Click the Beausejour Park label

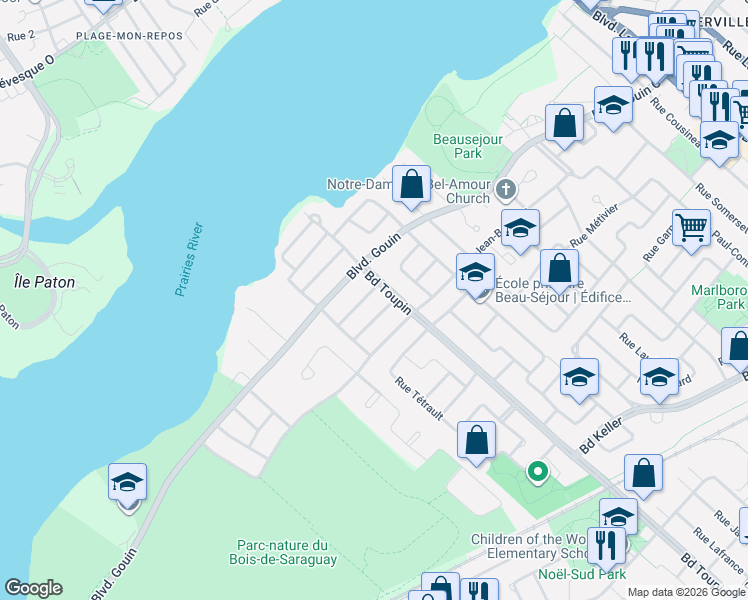tap(468, 146)
